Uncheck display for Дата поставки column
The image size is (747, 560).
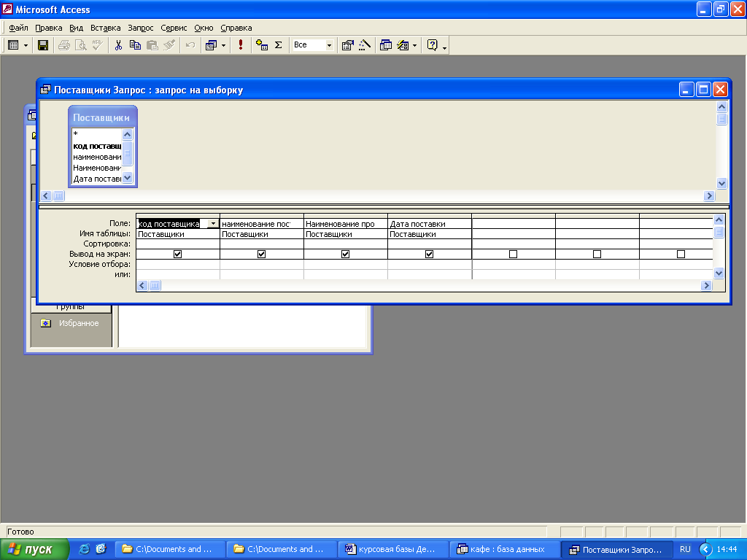tap(429, 254)
